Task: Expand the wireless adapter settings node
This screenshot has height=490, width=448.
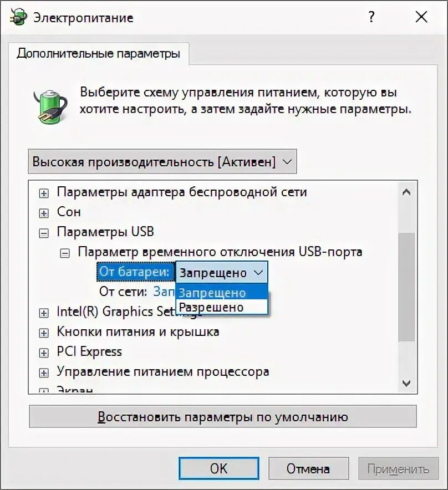Action: click(x=44, y=193)
